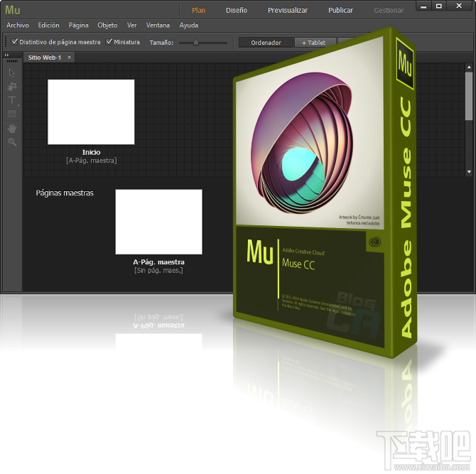Click the Inicio page name label
The width and height of the screenshot is (476, 474).
tap(91, 152)
